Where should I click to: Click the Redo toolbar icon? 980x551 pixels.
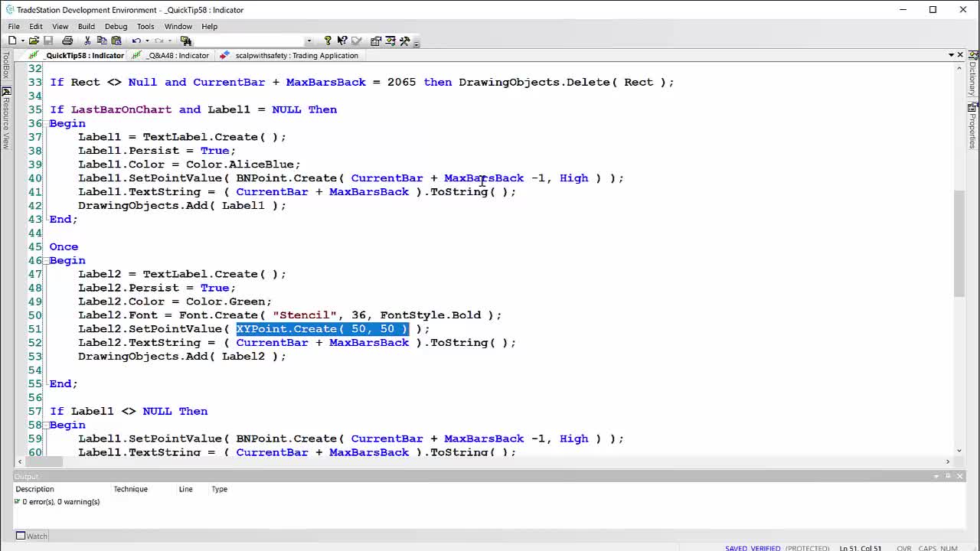pos(159,41)
